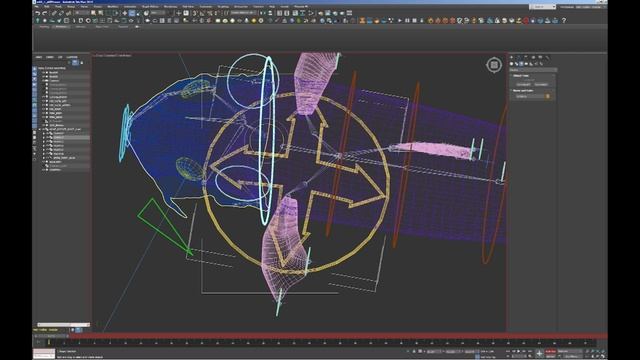The image size is (640, 360).
Task: Activate the Select Object tool
Action: click(x=93, y=13)
